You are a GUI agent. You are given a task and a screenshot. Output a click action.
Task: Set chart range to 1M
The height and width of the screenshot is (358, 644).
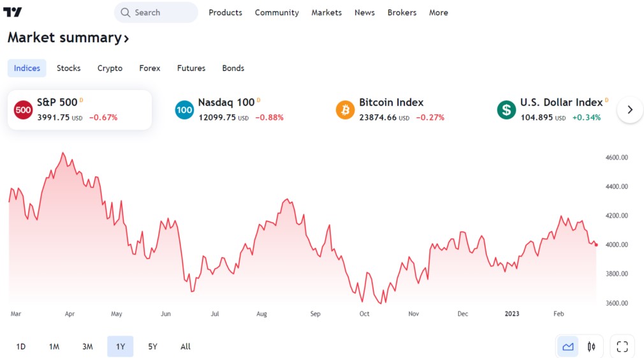pos(54,347)
